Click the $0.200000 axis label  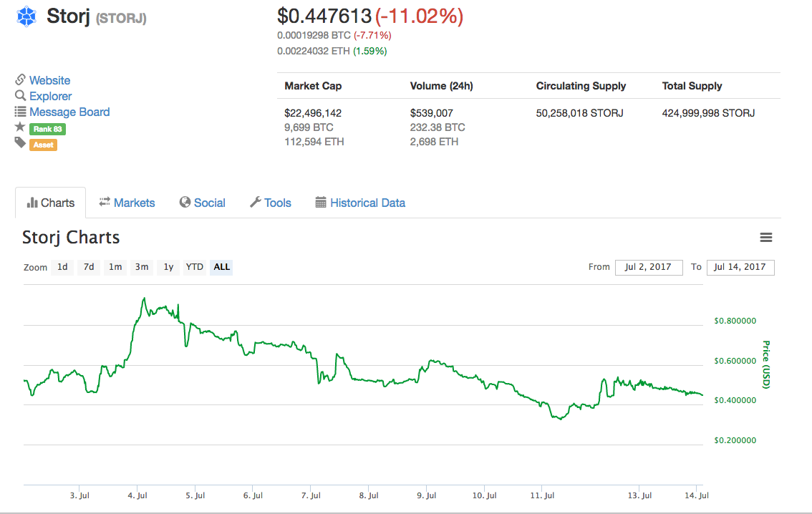pyautogui.click(x=735, y=440)
